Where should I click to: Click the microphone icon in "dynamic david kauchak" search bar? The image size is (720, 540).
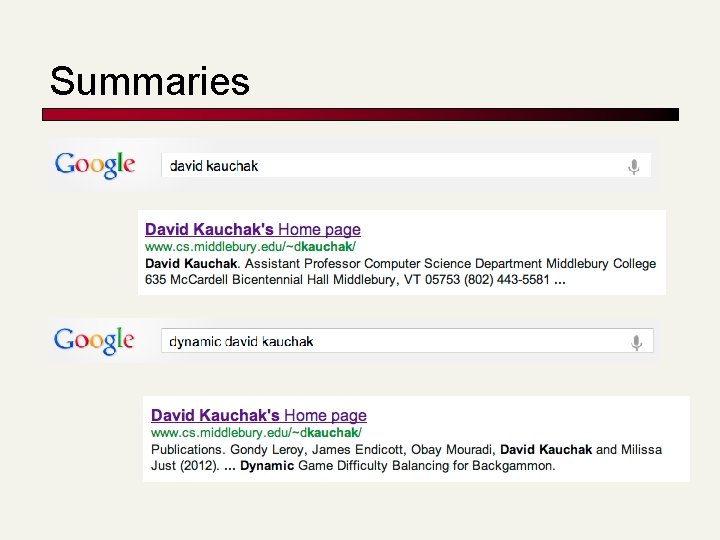click(636, 342)
